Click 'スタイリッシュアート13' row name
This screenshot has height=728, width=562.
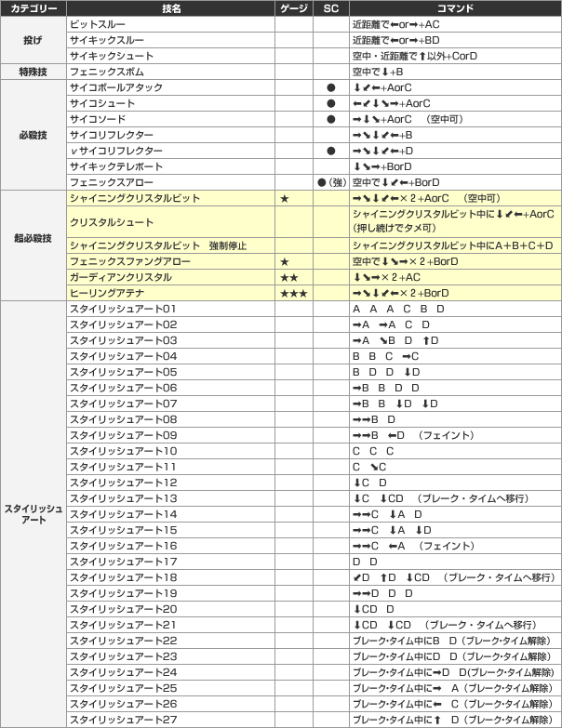(123, 498)
